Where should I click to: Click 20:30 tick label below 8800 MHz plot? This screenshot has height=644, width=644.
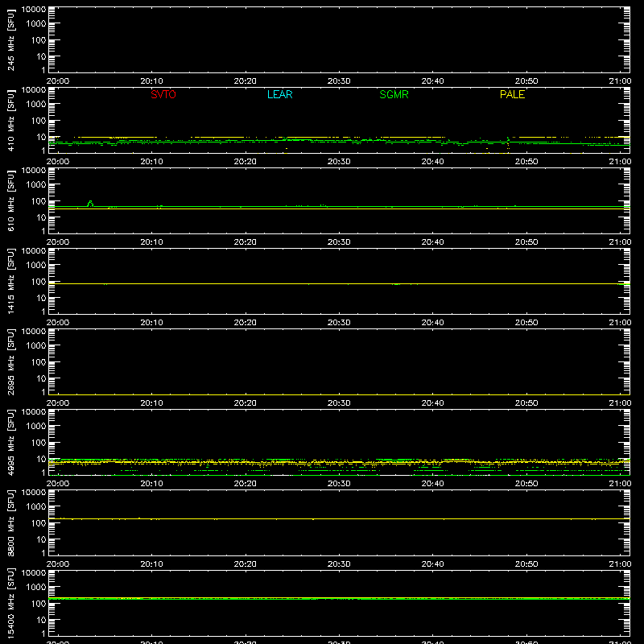[x=339, y=564]
